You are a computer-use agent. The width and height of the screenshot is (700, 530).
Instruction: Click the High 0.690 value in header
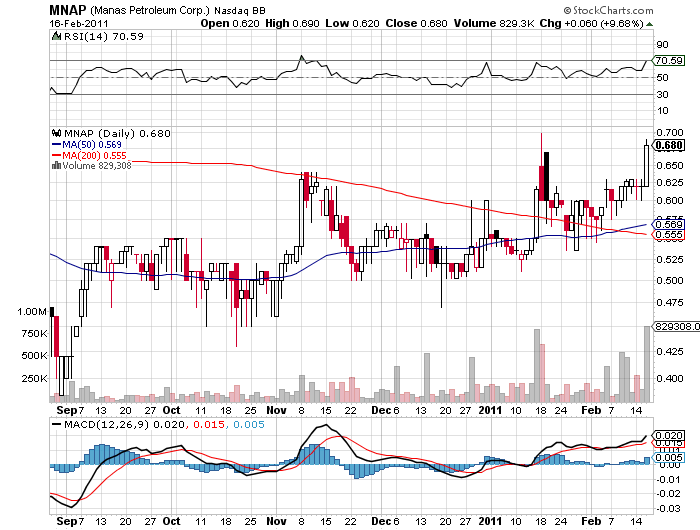click(x=292, y=24)
